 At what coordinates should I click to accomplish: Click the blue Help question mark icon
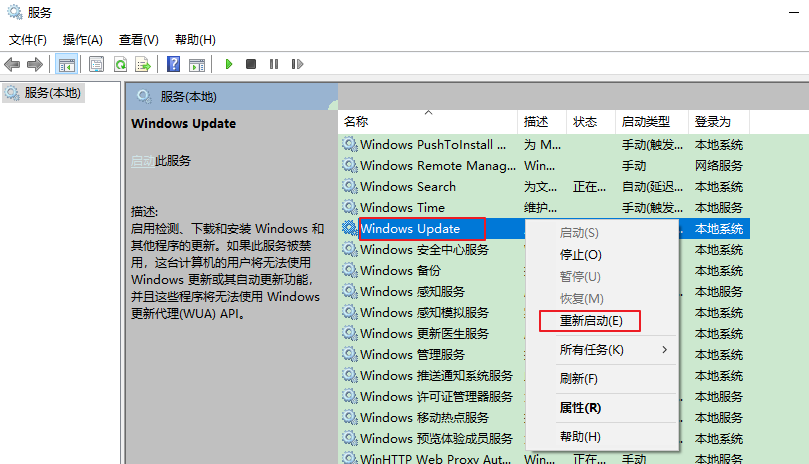pos(174,64)
